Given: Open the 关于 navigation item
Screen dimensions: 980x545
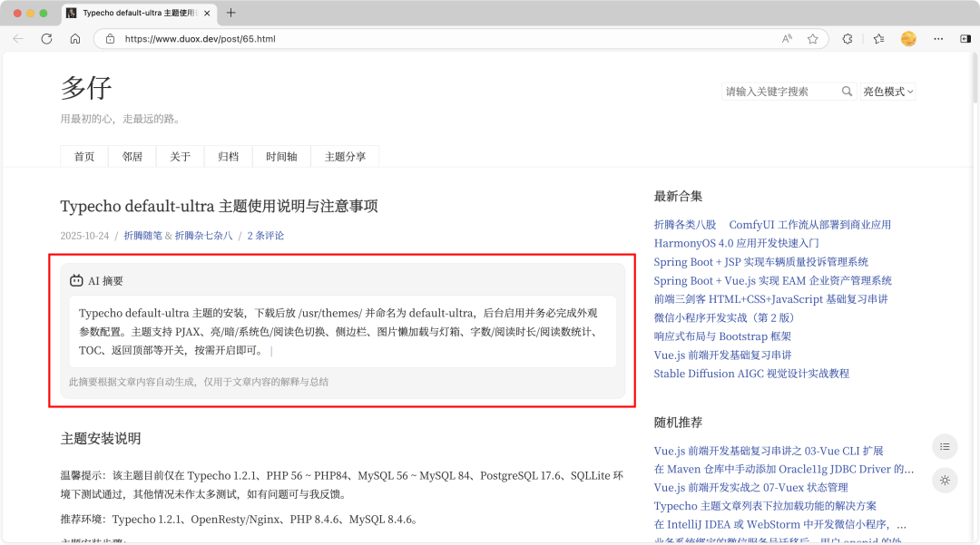Looking at the screenshot, I should click(x=180, y=157).
